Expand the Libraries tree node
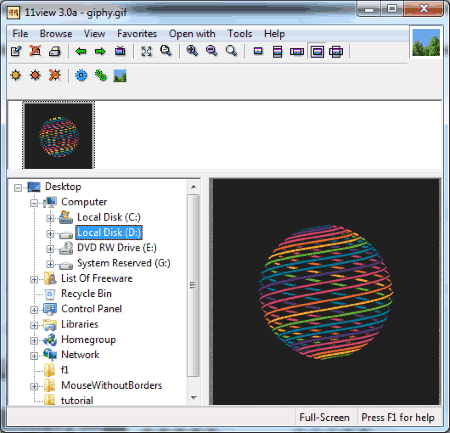 34,325
